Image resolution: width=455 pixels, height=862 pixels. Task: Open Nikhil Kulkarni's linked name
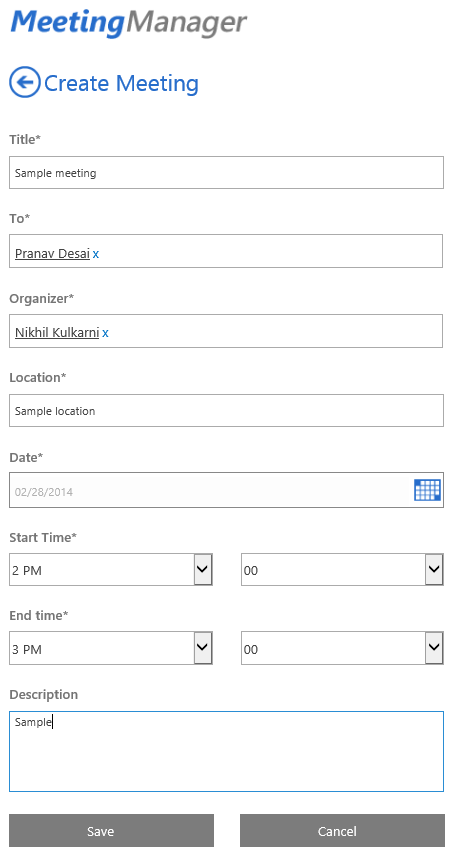pos(57,333)
